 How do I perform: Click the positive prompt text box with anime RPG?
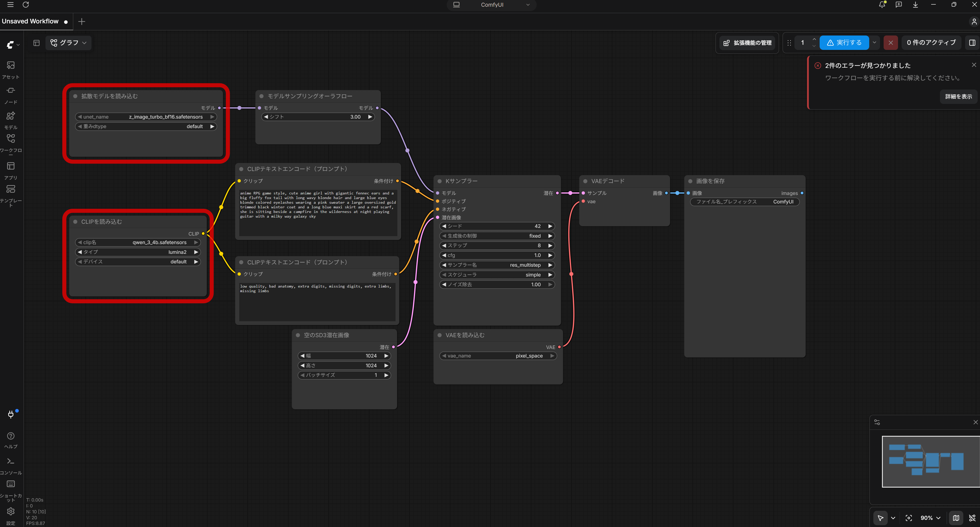[318, 212]
